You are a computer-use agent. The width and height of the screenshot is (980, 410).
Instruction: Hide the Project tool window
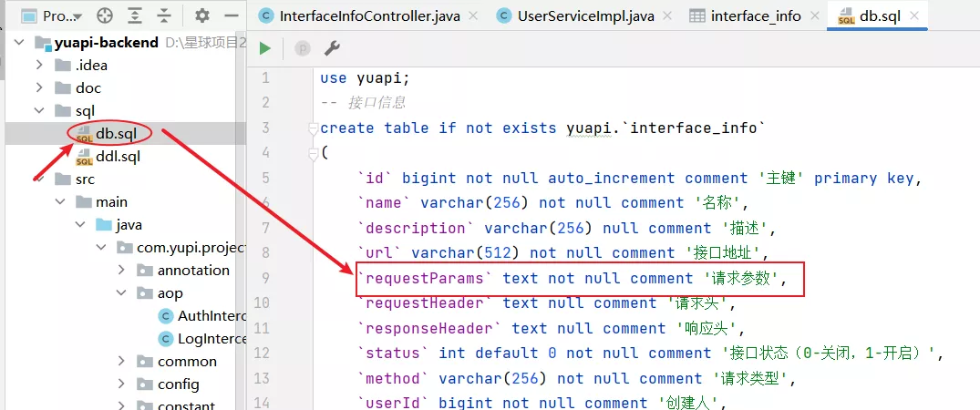pyautogui.click(x=232, y=15)
